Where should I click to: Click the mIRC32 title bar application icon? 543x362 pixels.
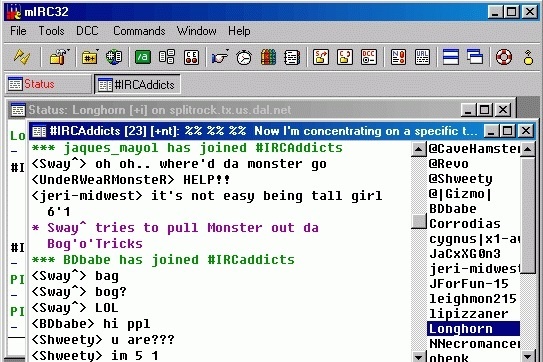(x=14, y=12)
